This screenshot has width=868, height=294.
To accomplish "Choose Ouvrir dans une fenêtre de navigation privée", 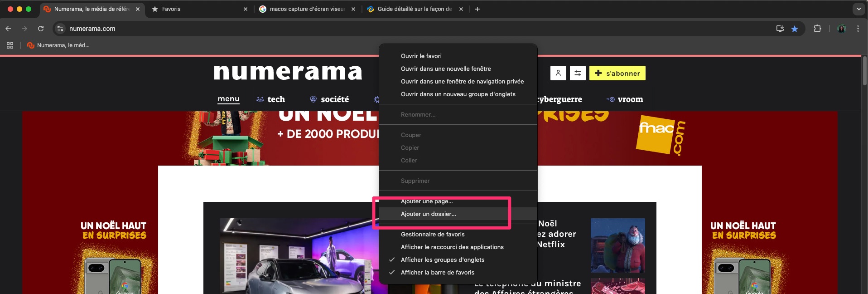I will (458, 82).
